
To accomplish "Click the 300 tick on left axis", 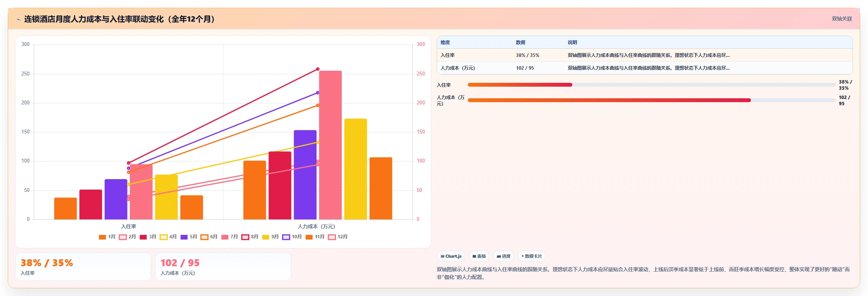I will point(26,44).
